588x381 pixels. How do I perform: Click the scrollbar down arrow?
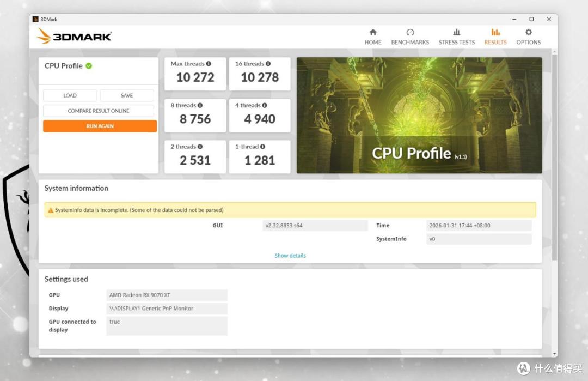click(x=554, y=354)
